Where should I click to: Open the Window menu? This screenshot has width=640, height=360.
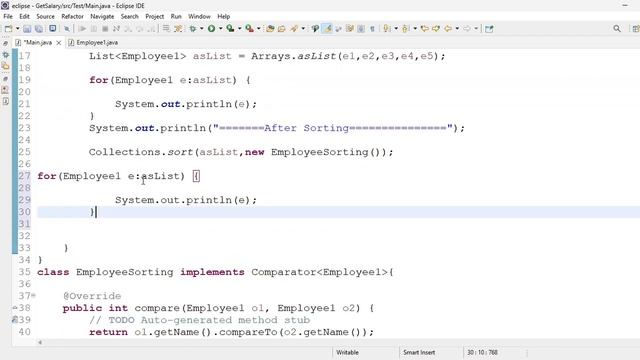[199, 16]
